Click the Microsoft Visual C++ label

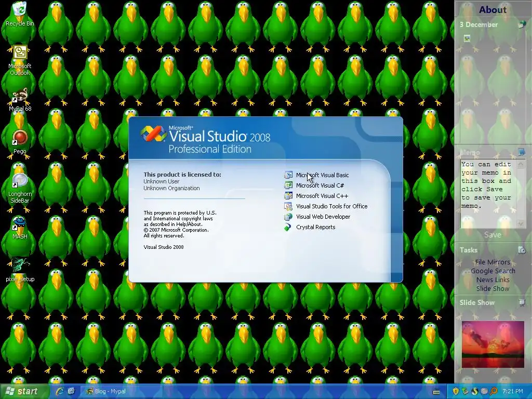[x=322, y=196]
